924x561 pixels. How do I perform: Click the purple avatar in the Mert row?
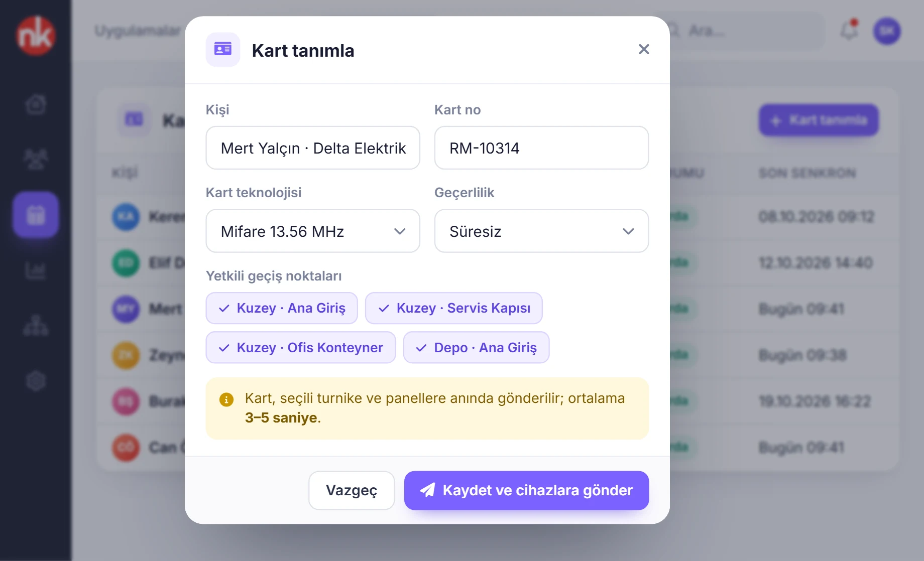click(126, 309)
